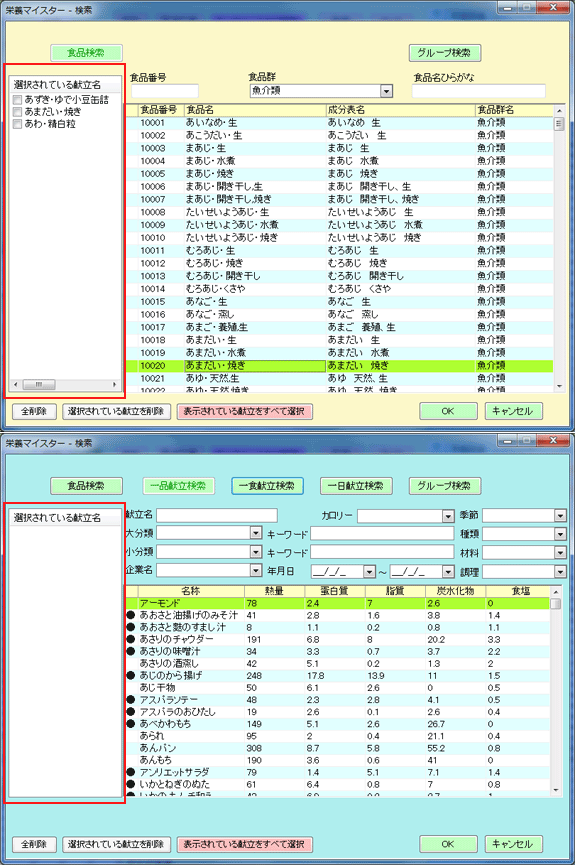Sort by the 蛋白質 column header
Screen dimensions: 575x865
pos(335,591)
